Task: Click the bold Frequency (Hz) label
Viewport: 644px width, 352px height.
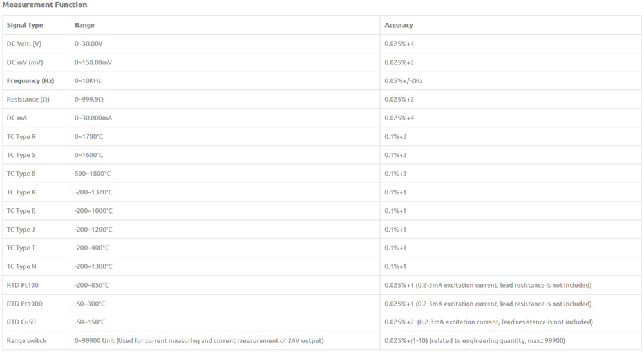Action: point(30,81)
